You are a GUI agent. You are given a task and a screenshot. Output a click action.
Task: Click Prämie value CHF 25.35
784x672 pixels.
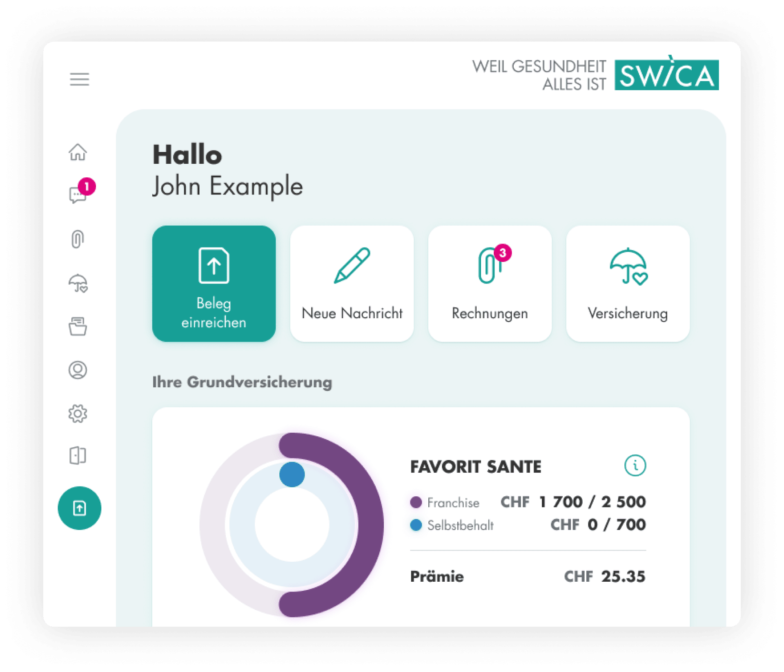604,576
